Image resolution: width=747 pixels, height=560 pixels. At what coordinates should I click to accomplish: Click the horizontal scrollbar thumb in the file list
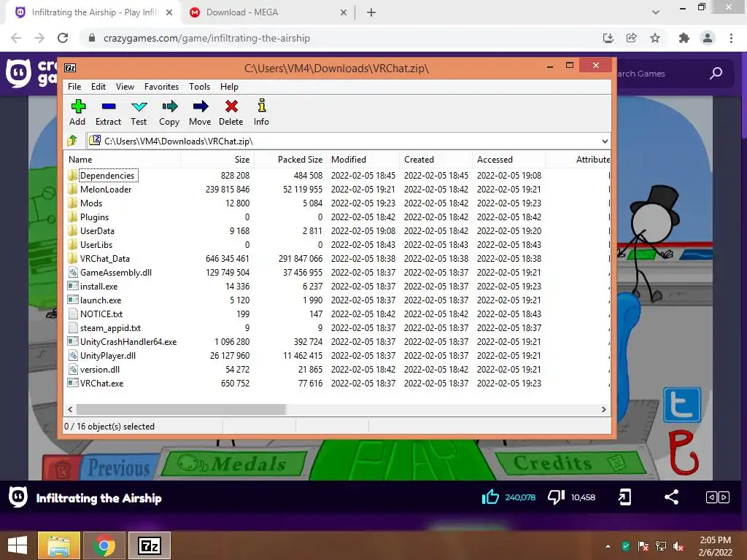(181, 409)
